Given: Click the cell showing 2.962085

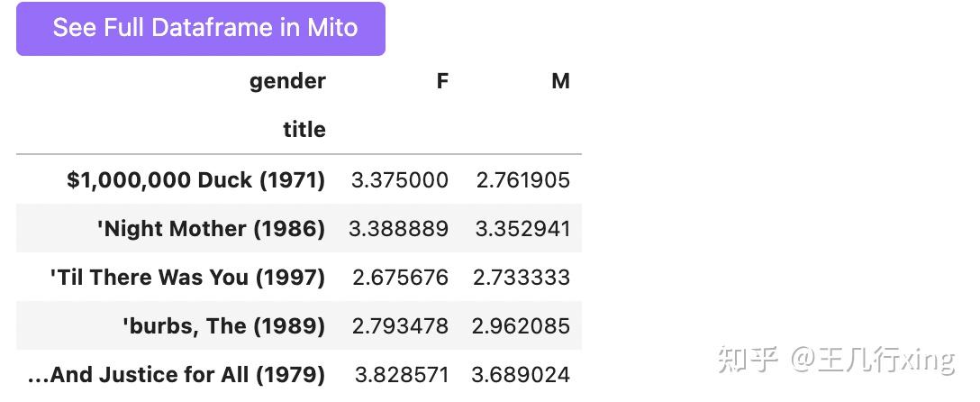Looking at the screenshot, I should click(x=522, y=326).
